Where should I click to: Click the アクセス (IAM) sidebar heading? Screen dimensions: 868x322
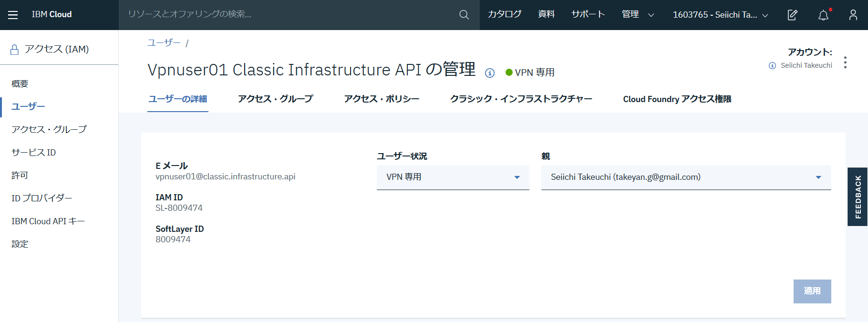click(57, 49)
